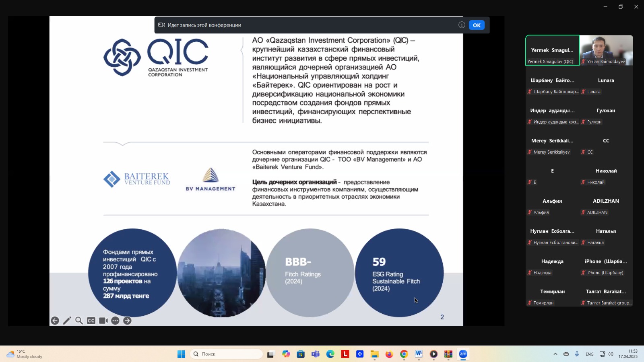The image size is (644, 362).
Task: Switch to Zoom app in taskbar
Action: [x=463, y=354]
